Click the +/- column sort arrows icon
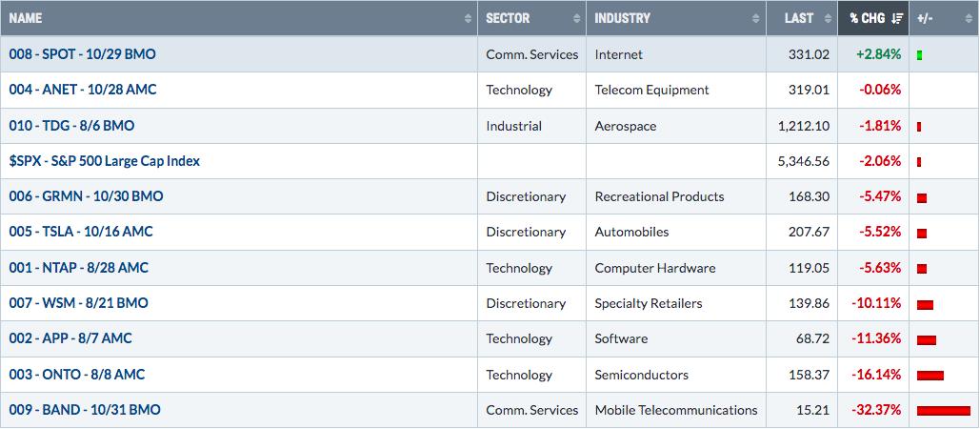The width and height of the screenshot is (980, 429). [x=969, y=19]
